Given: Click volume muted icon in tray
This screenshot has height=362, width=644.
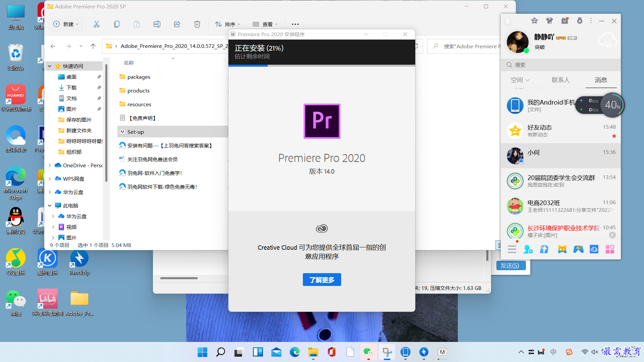Looking at the screenshot, I should [x=595, y=352].
